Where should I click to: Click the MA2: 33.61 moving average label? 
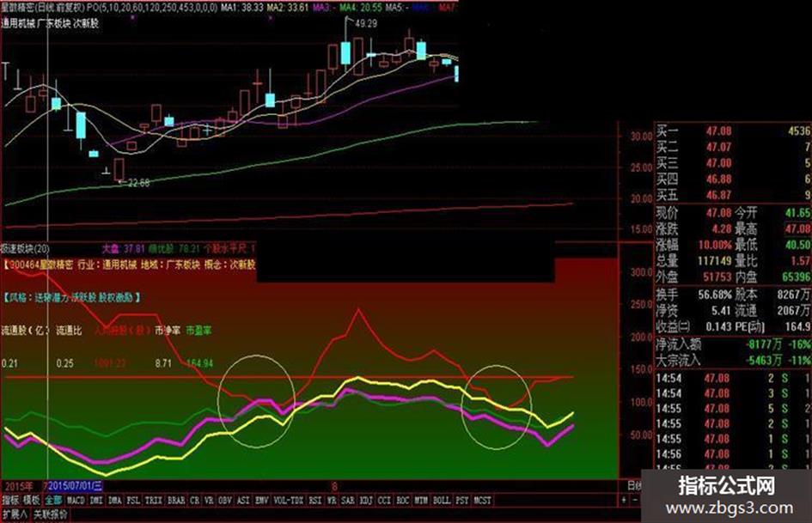coord(288,8)
